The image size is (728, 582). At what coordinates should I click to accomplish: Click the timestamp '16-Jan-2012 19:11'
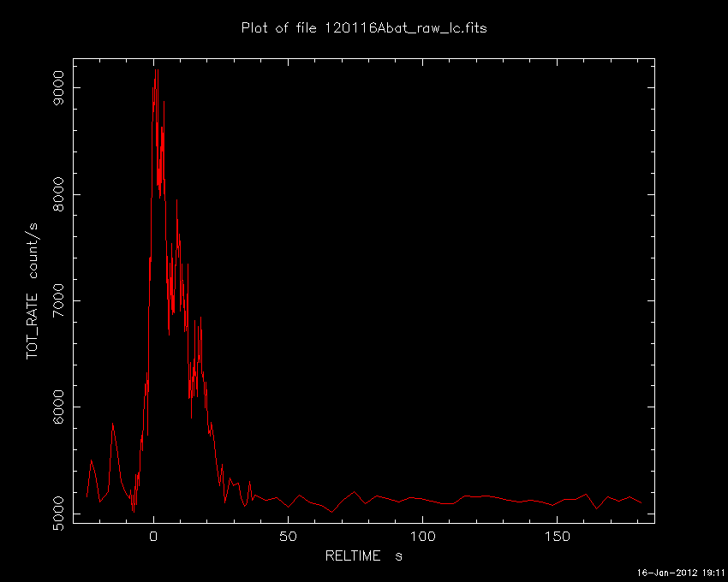[x=681, y=573]
